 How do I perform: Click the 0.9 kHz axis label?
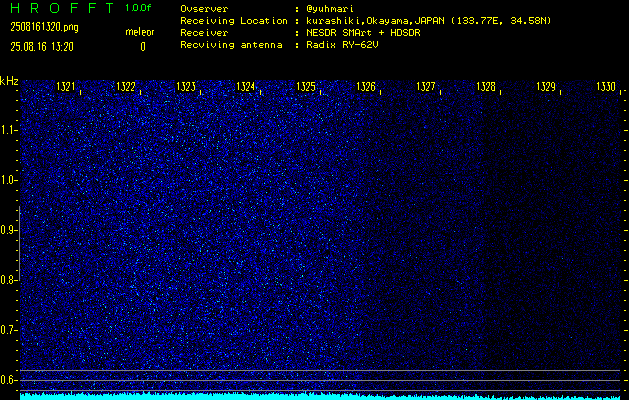click(8, 230)
